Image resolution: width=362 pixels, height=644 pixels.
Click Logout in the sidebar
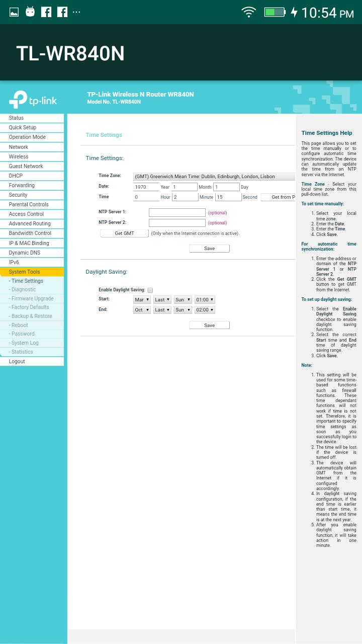point(17,361)
